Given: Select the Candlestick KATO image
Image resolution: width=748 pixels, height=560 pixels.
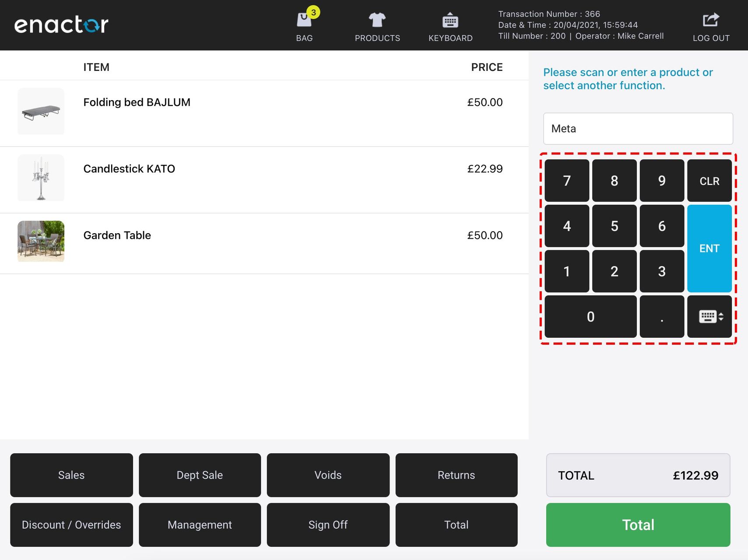Looking at the screenshot, I should pos(41,178).
